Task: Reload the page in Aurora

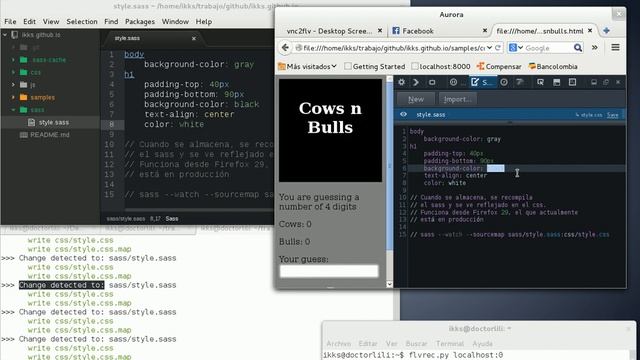Action: (x=498, y=48)
